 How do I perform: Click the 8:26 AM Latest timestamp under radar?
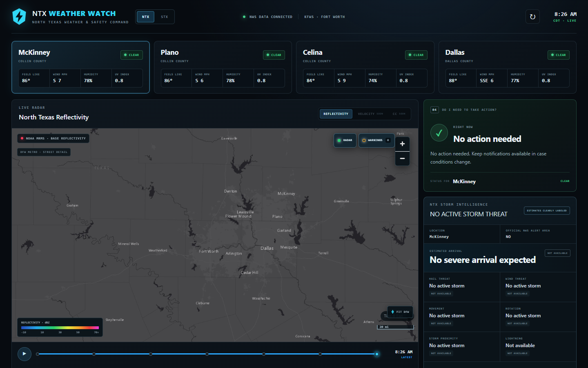point(404,354)
